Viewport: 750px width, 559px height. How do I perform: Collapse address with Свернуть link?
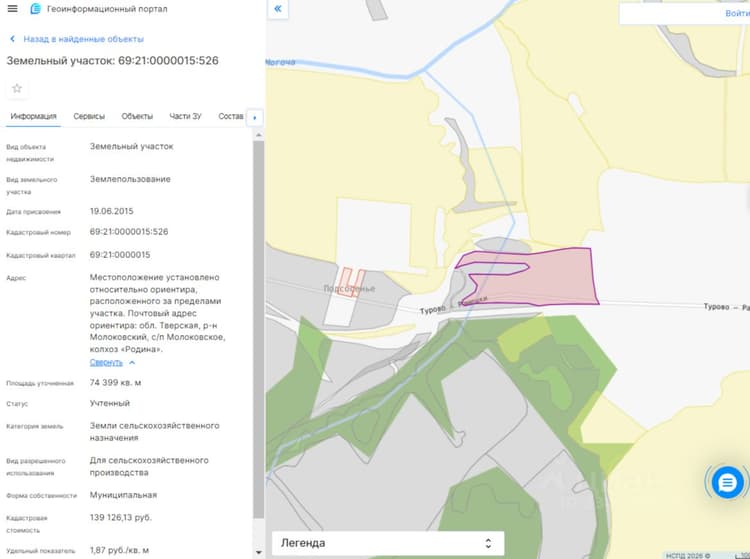[106, 362]
